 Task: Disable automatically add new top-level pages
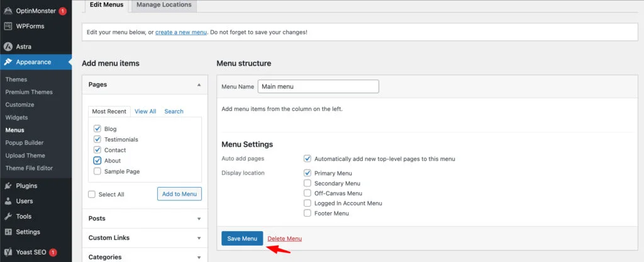pyautogui.click(x=307, y=159)
